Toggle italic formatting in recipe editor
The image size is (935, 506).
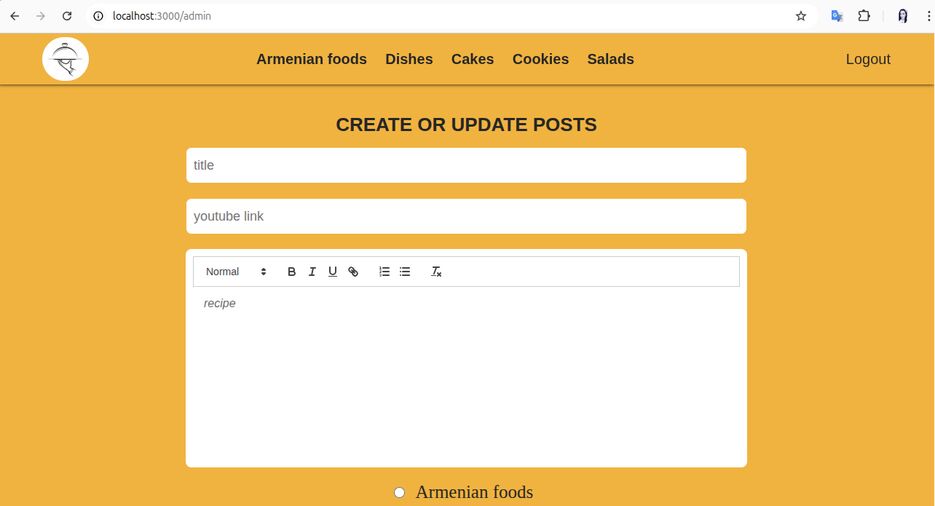312,272
